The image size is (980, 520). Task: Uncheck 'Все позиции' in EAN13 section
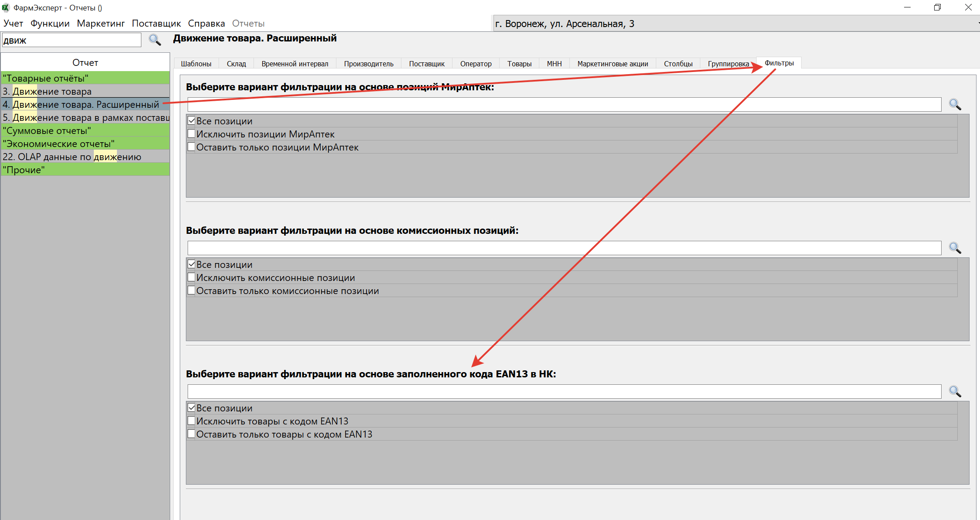pos(192,408)
